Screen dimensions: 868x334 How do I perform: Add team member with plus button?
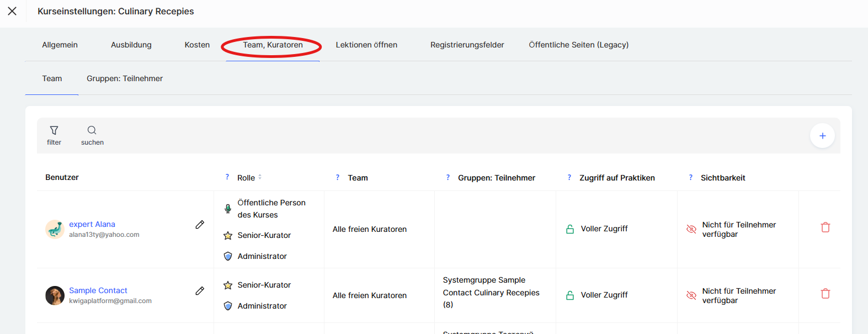click(822, 136)
